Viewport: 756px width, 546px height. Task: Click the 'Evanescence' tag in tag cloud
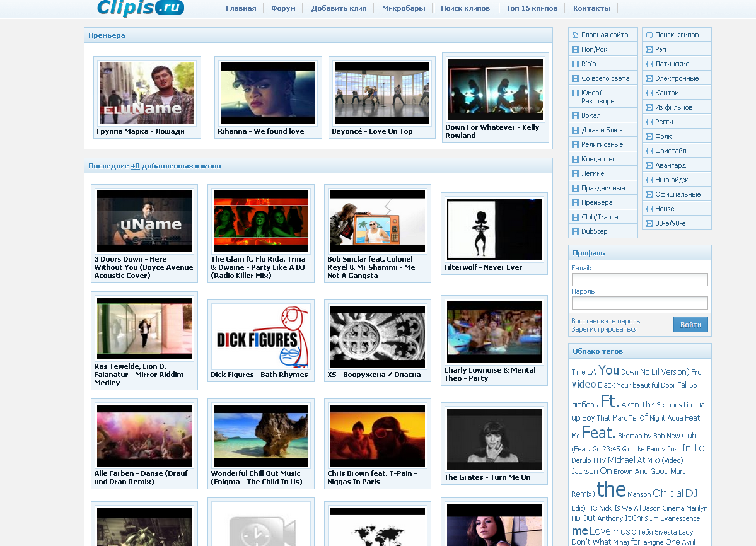point(680,518)
